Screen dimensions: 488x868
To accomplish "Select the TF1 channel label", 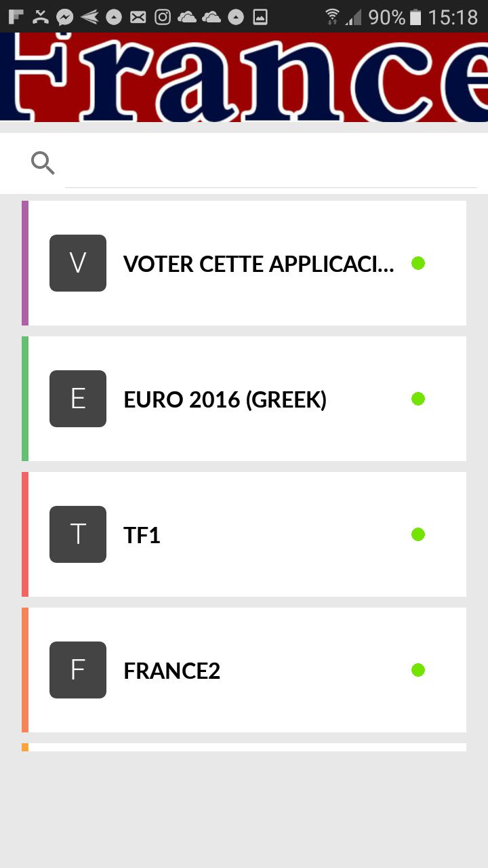I will tap(142, 535).
